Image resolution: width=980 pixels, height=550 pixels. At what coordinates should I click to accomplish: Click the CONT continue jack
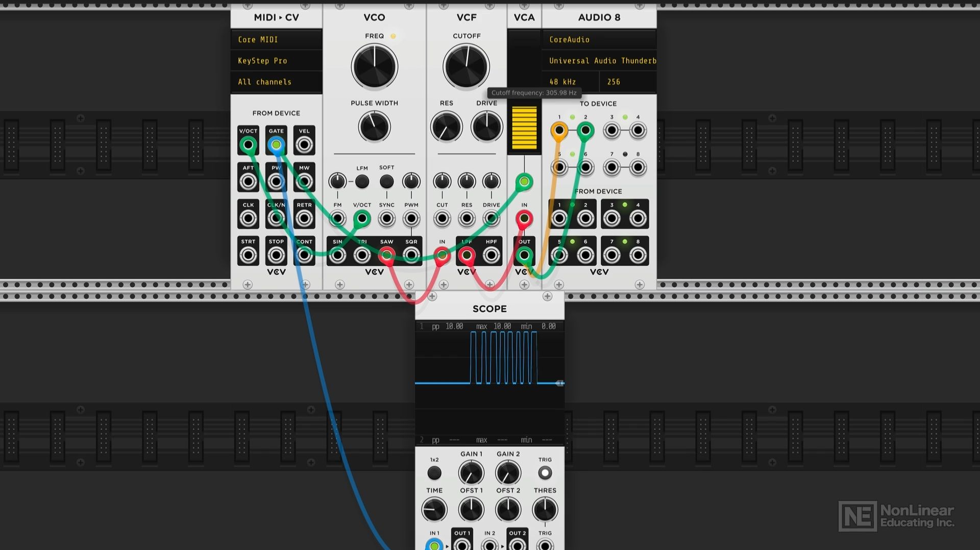click(304, 255)
